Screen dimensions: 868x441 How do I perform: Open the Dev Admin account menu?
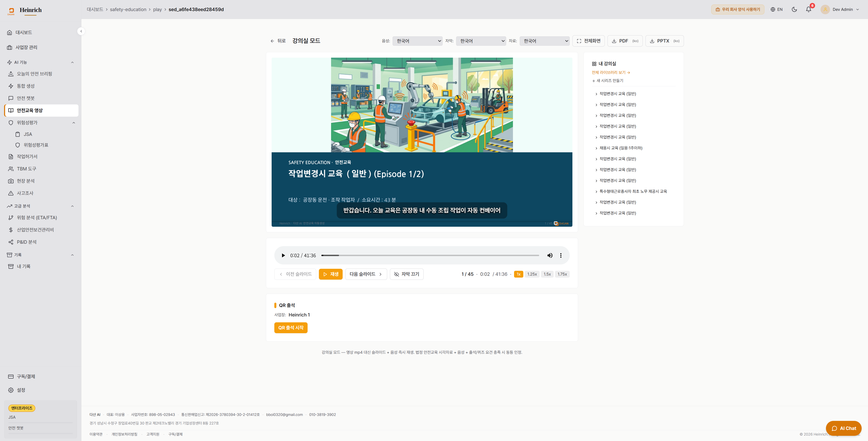click(x=840, y=9)
